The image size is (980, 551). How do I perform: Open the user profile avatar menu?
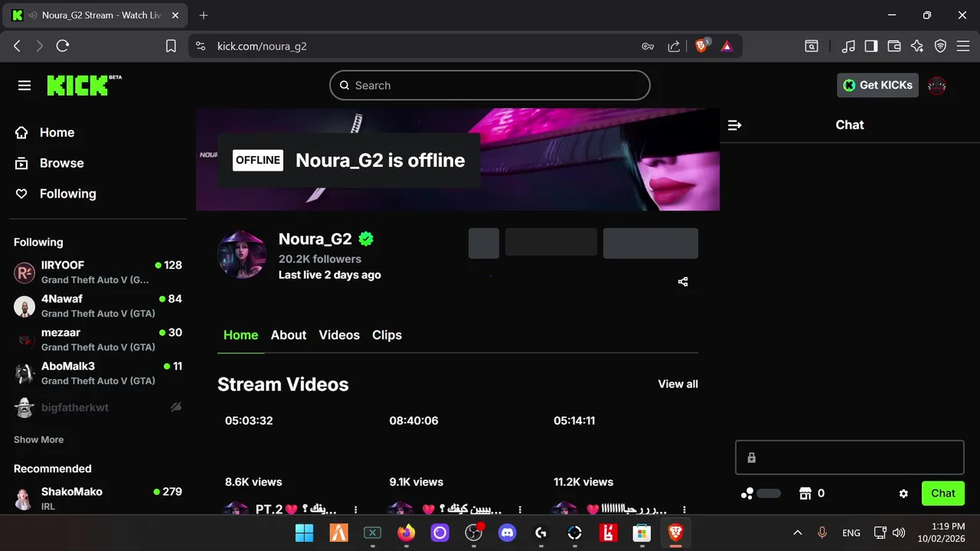(937, 85)
